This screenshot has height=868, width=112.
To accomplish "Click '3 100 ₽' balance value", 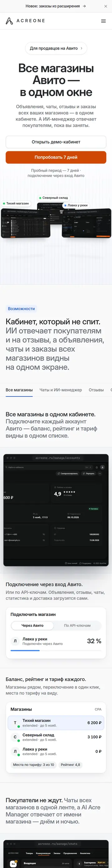I will [94, 737].
